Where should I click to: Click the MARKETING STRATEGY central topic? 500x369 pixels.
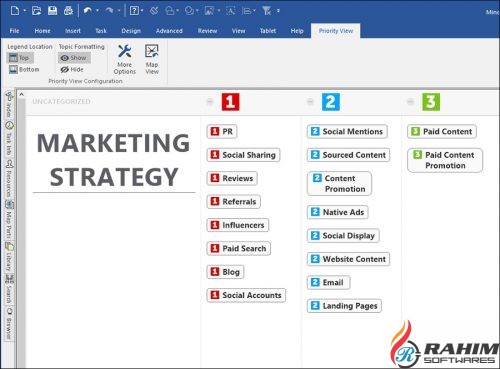[114, 160]
